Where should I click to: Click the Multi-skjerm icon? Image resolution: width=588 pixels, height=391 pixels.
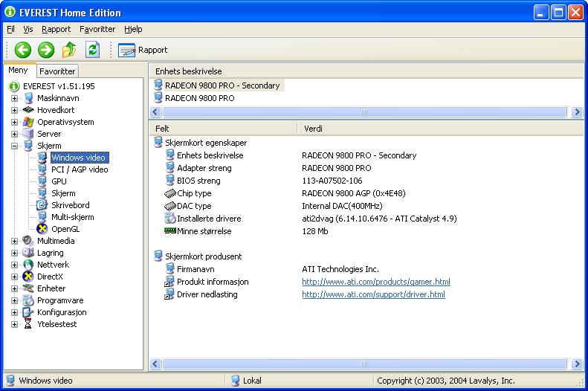(x=42, y=217)
